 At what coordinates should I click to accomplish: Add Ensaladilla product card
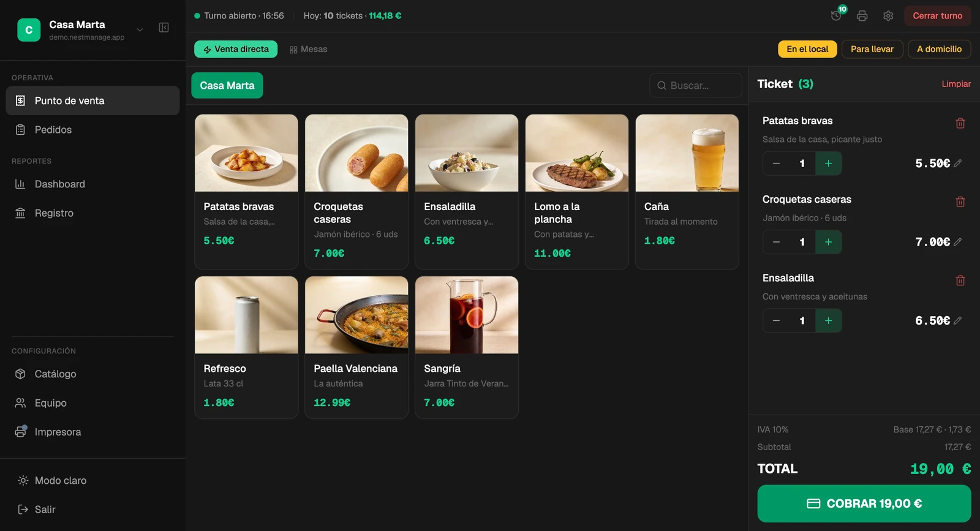467,192
